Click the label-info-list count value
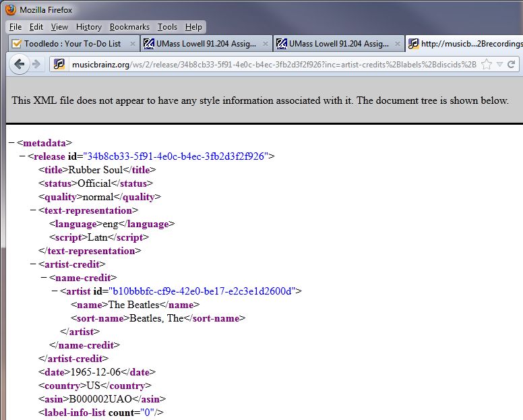This screenshot has height=420, width=523. click(147, 413)
